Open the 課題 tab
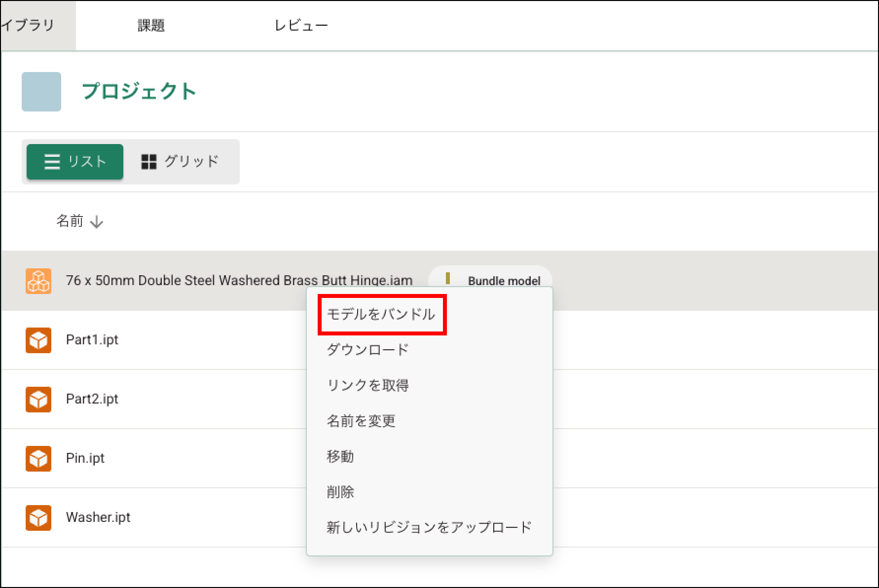 151,26
